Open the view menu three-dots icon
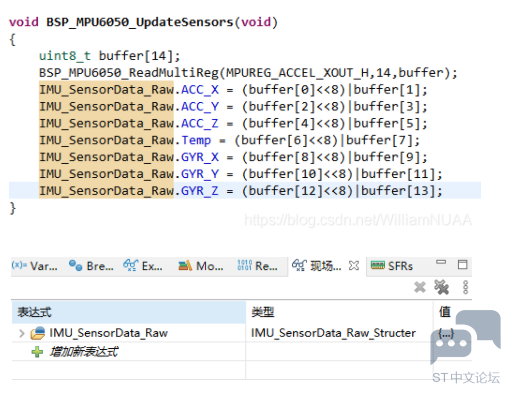This screenshot has width=509, height=393. click(466, 287)
